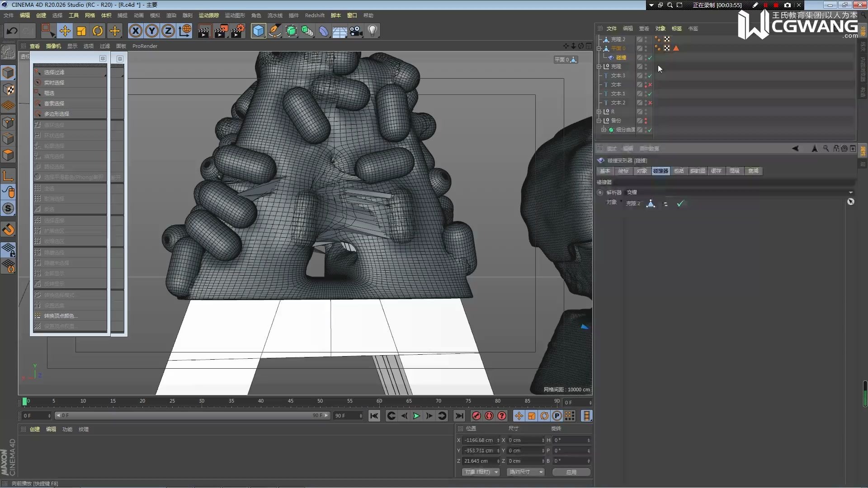Image resolution: width=868 pixels, height=488 pixels.
Task: Collapse the 备份 group in object manager
Action: (x=599, y=121)
